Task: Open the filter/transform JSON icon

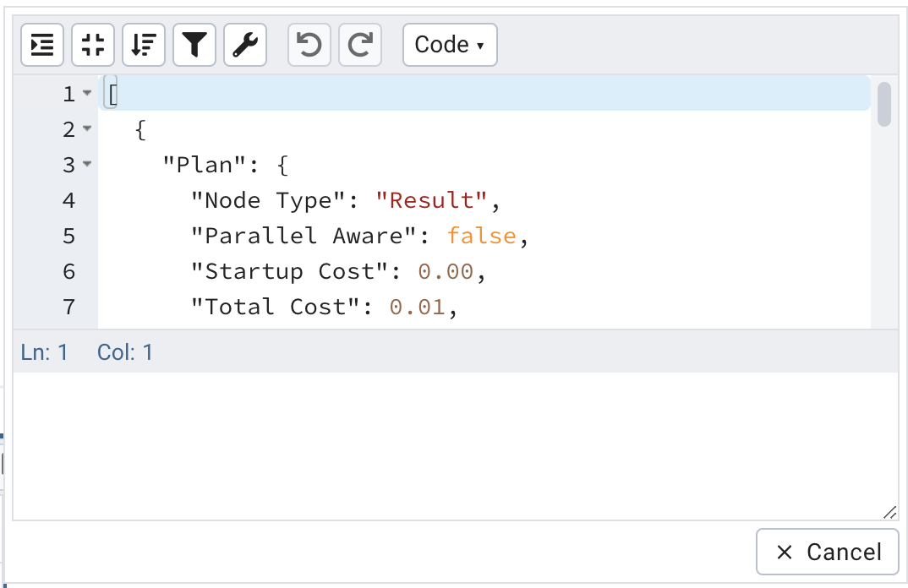Action: click(194, 45)
